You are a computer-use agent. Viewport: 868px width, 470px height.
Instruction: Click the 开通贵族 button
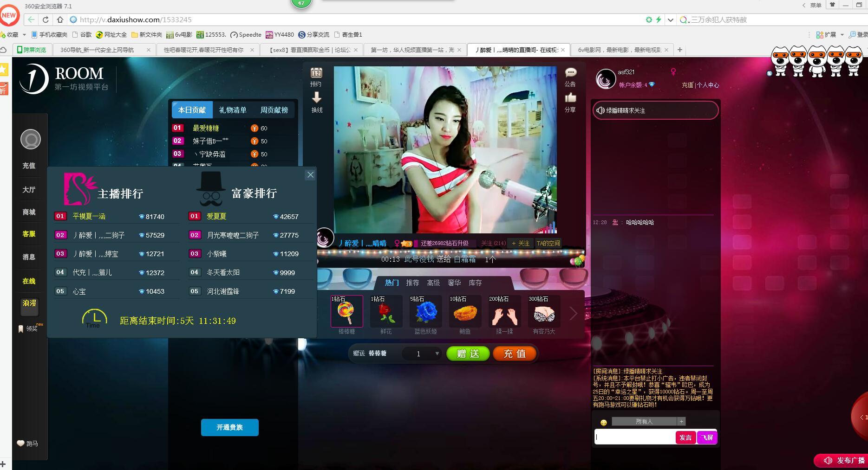click(229, 427)
